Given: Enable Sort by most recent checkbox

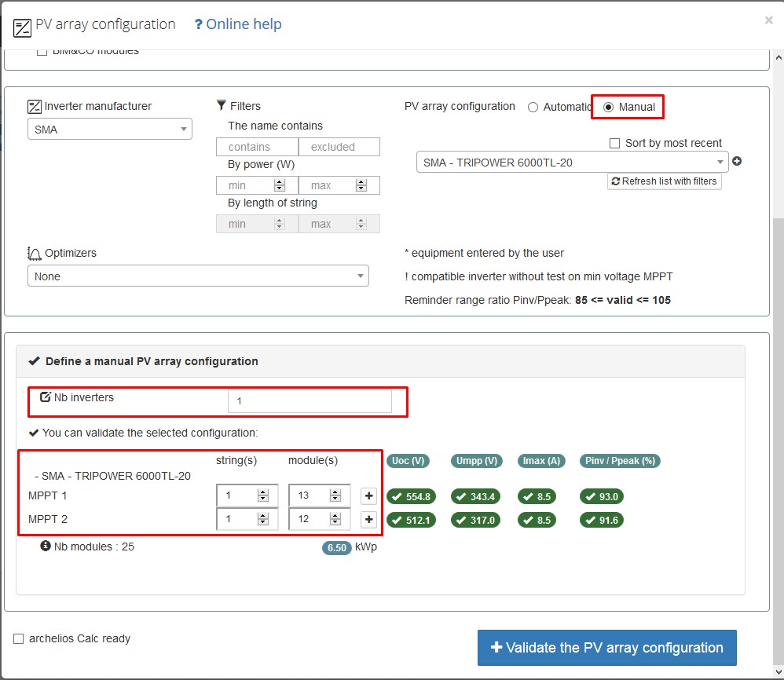Looking at the screenshot, I should click(614, 144).
